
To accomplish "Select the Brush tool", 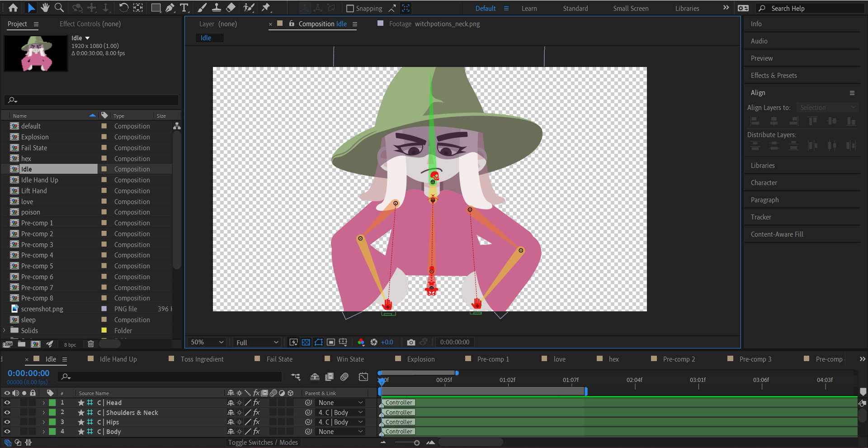I will [x=202, y=8].
